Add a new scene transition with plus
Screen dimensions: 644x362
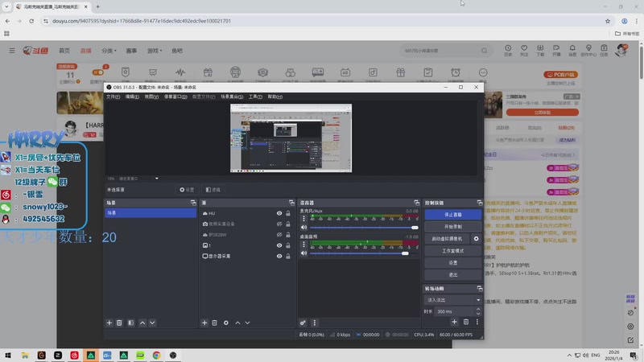[454, 322]
